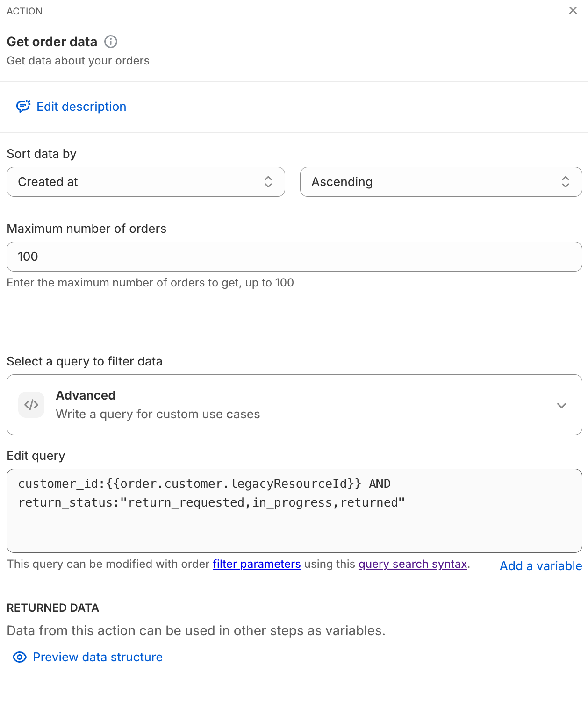Open the Ascending sort order dropdown
This screenshot has height=701, width=588.
[435, 182]
